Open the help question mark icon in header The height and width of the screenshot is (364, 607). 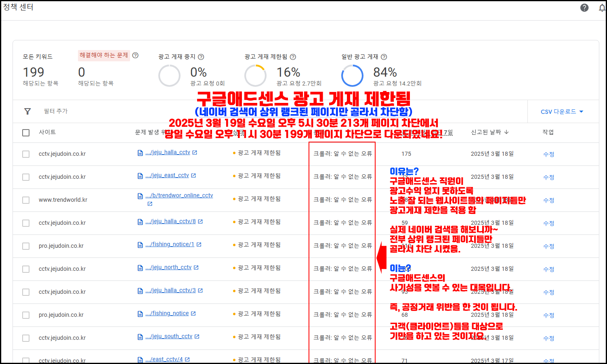coord(584,8)
